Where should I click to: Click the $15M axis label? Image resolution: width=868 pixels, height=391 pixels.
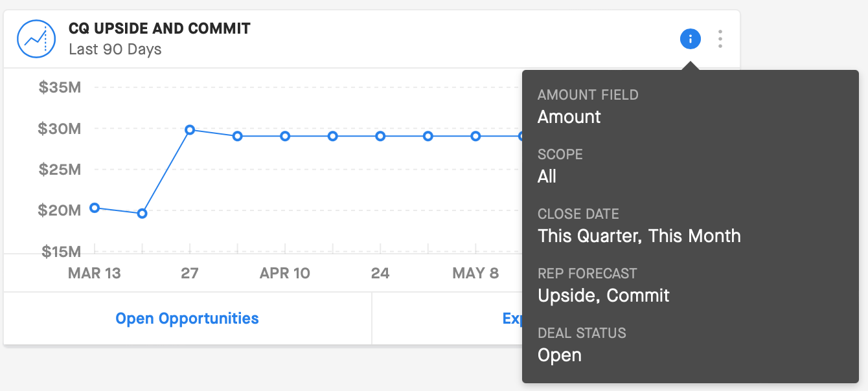pos(60,251)
